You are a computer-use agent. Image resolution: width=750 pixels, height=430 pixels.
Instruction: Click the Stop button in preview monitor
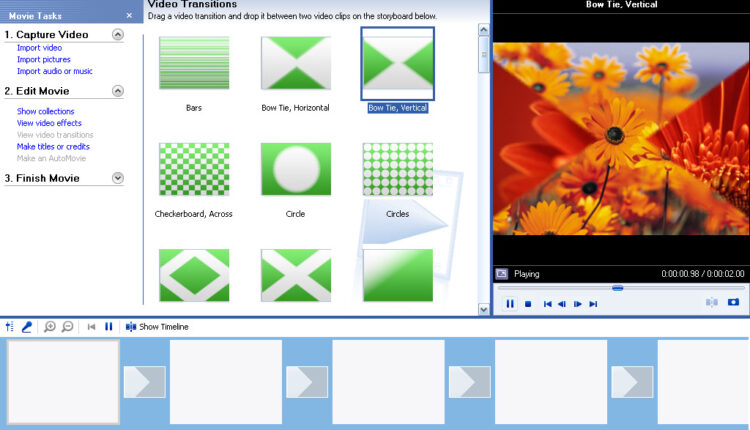pos(527,303)
